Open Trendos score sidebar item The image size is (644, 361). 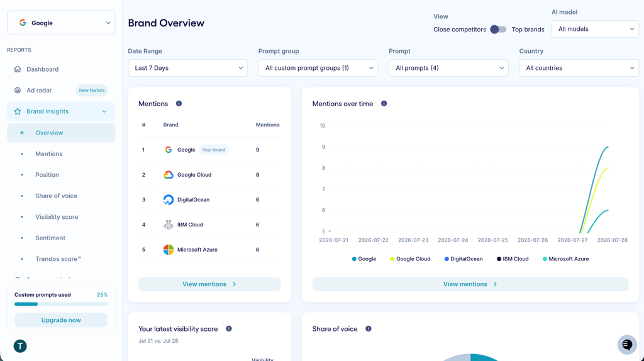pos(61,258)
